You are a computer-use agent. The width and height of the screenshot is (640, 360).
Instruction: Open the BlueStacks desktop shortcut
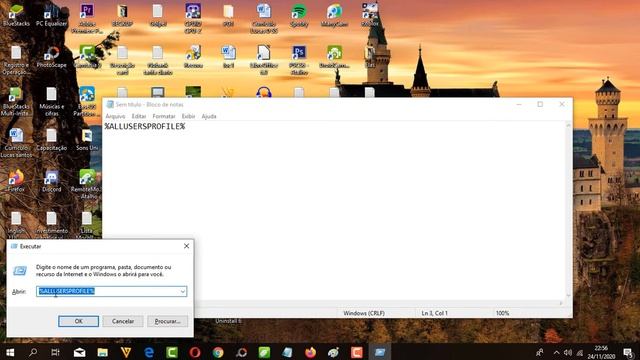pos(16,15)
